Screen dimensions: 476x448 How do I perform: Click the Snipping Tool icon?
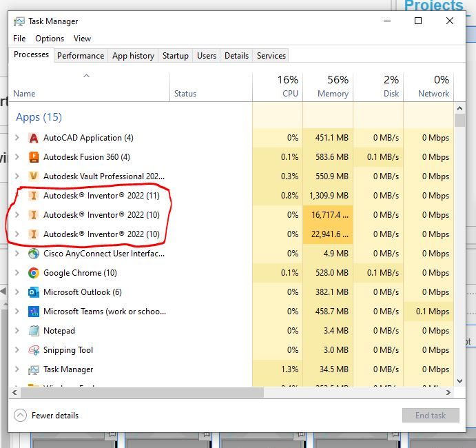34,350
